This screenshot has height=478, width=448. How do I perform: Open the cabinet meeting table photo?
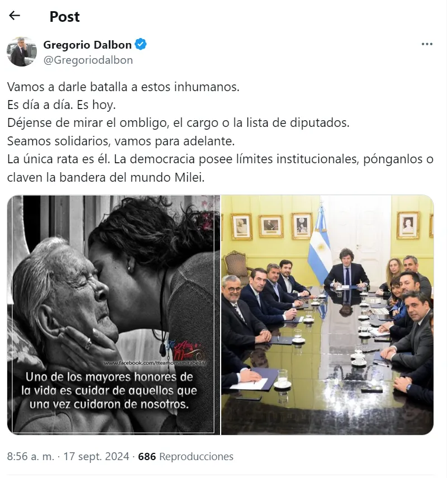point(327,315)
